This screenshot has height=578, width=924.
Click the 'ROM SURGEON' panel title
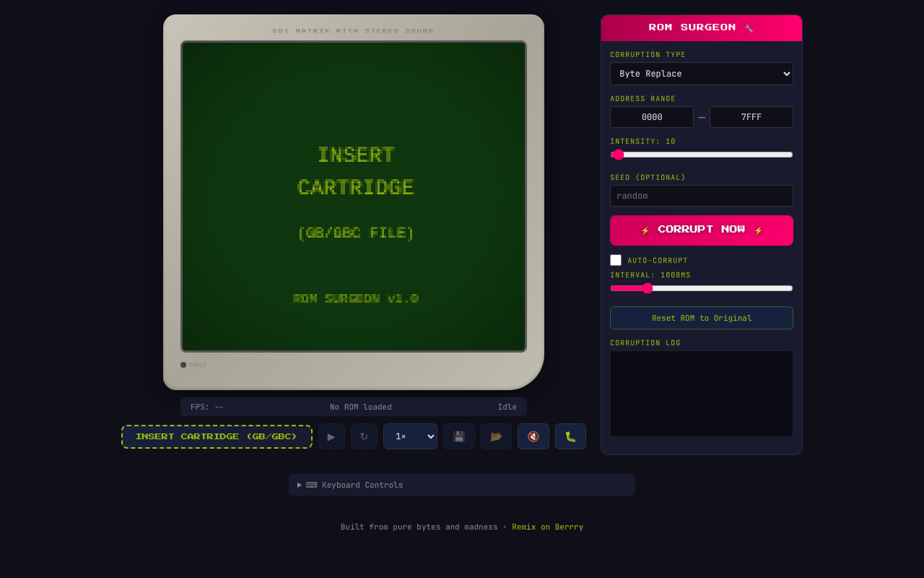coord(692,27)
